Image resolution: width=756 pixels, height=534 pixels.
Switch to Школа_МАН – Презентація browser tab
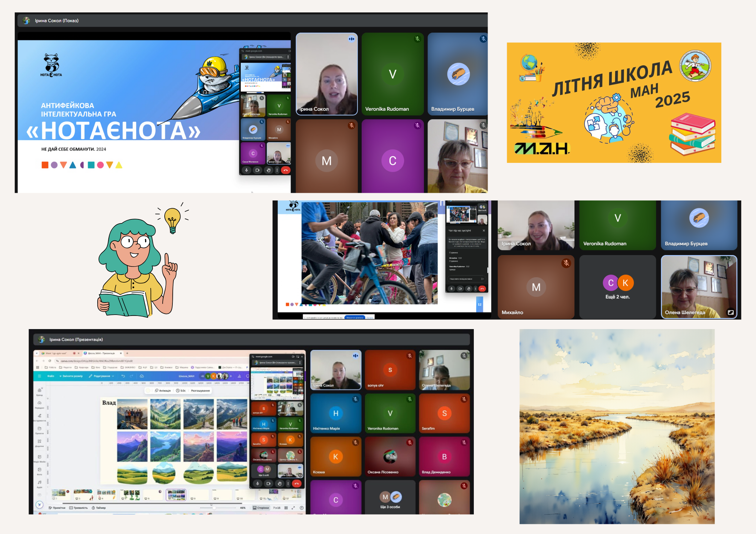click(x=101, y=353)
